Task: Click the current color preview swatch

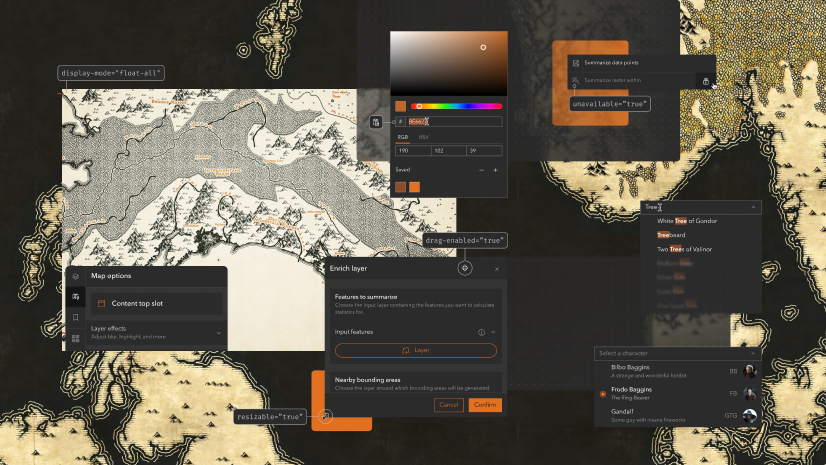Action: click(400, 106)
